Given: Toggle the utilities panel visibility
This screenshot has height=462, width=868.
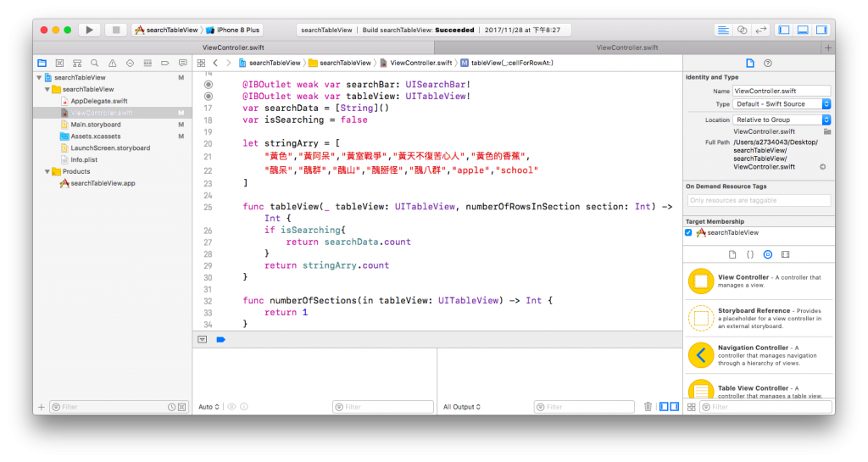Looking at the screenshot, I should [821, 30].
